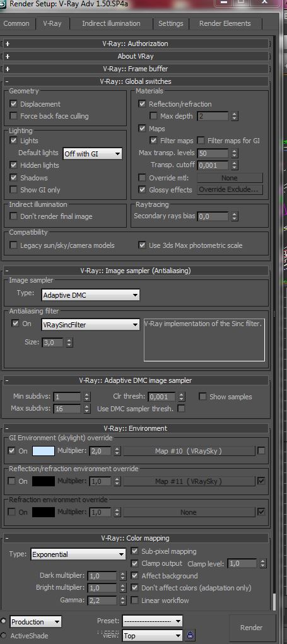Click the Refraction environment None map button
Image resolution: width=287 pixels, height=644 pixels.
189,512
